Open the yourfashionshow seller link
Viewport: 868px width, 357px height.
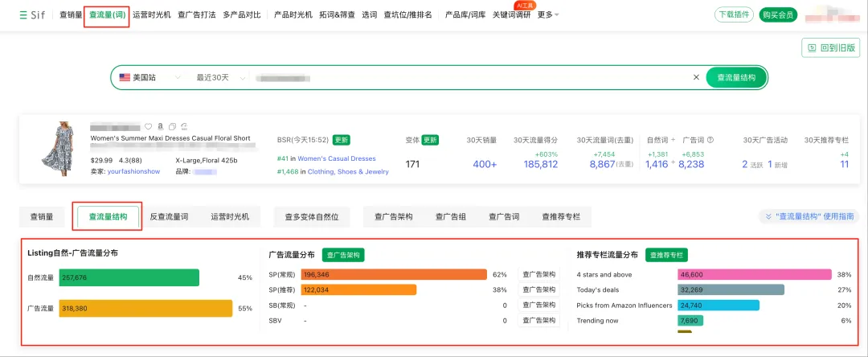[133, 171]
